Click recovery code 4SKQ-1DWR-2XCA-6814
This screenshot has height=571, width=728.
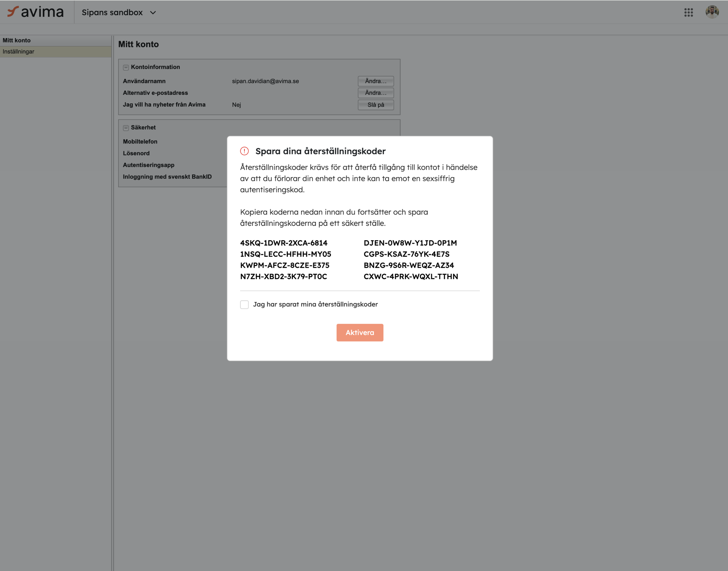(284, 243)
